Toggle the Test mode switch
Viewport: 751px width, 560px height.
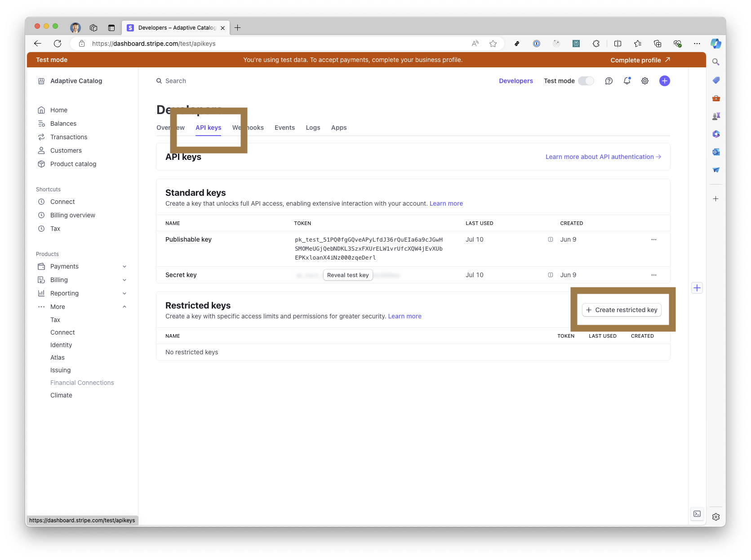click(586, 81)
